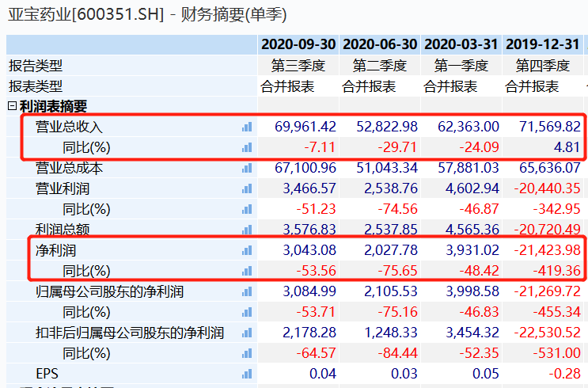Select the 报表类型 row label

click(36, 86)
